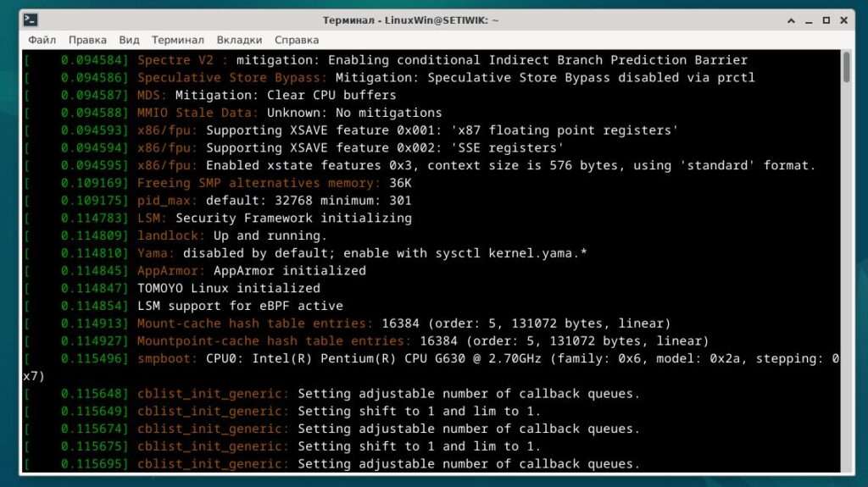Click 'Freeing SMP alternatives memory:' label
This screenshot has width=868, height=487.
coord(259,183)
